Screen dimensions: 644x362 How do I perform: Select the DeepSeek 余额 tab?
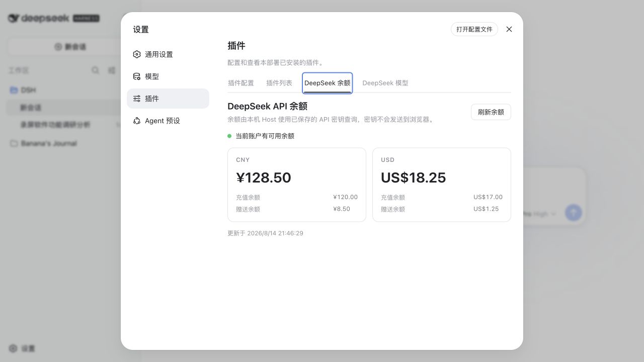[x=328, y=83]
